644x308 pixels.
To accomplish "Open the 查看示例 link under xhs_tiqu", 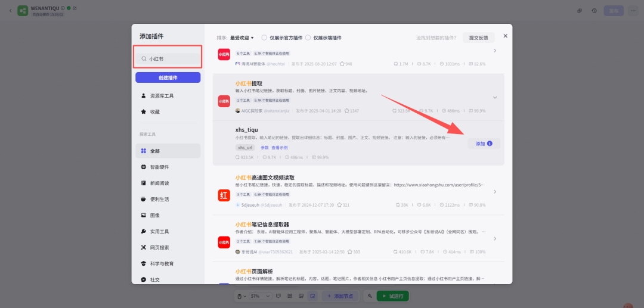I will tap(279, 148).
